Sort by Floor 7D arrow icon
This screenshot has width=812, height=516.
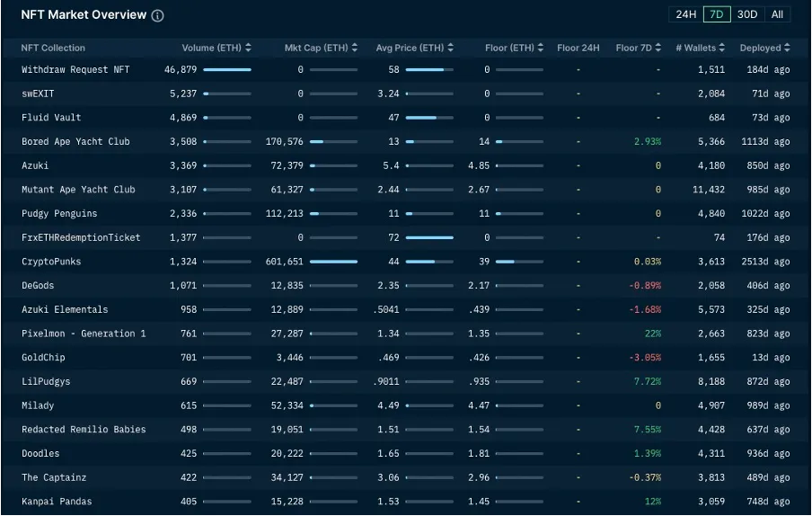[x=658, y=48]
